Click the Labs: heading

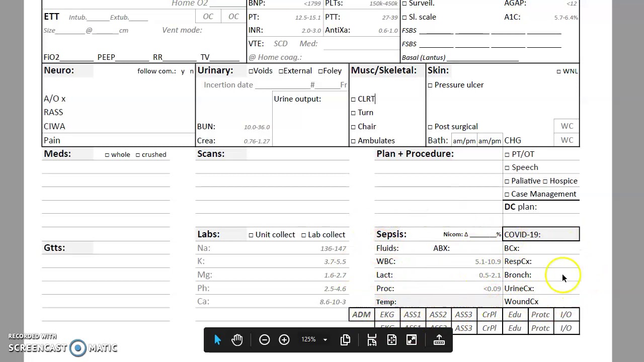coord(208,234)
